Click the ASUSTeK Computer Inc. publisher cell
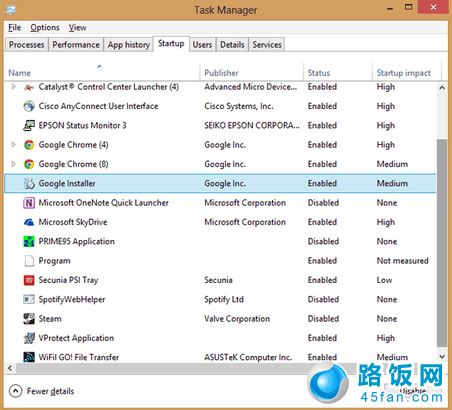The width and height of the screenshot is (452, 410). click(248, 357)
